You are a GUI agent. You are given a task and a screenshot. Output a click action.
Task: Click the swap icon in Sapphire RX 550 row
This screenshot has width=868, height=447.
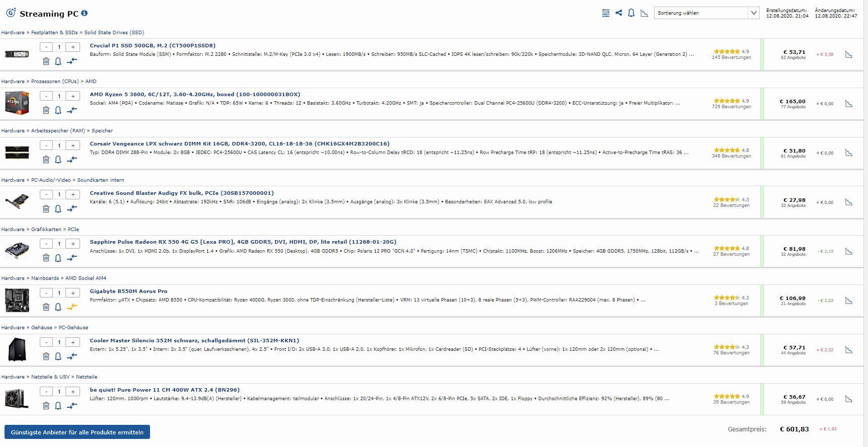tap(72, 257)
